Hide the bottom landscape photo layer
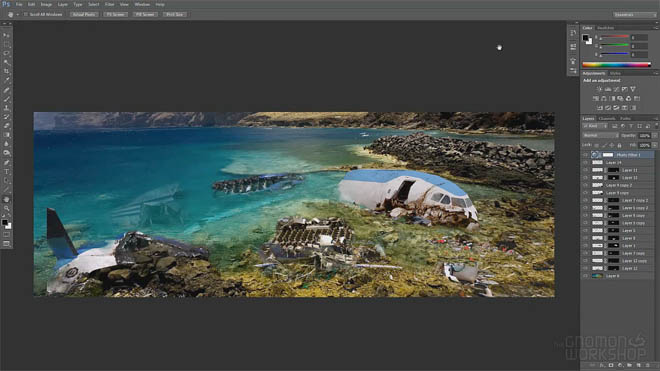Screen dimensions: 660x371 [x=585, y=276]
